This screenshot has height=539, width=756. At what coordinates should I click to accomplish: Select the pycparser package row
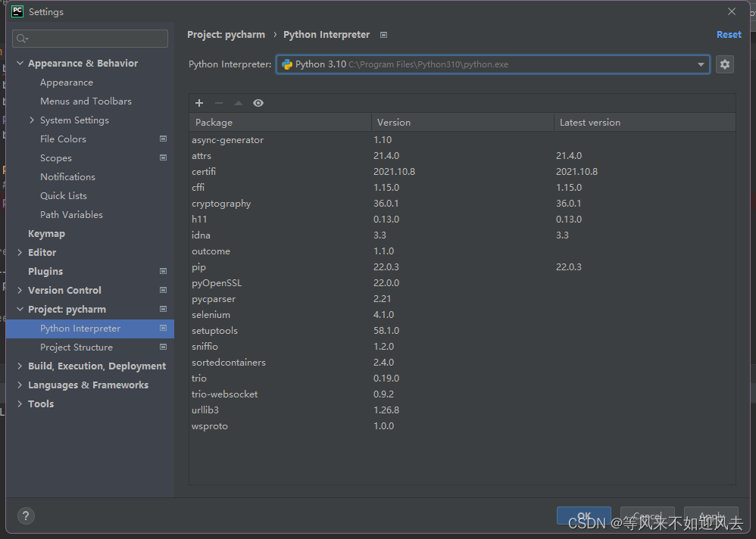462,298
